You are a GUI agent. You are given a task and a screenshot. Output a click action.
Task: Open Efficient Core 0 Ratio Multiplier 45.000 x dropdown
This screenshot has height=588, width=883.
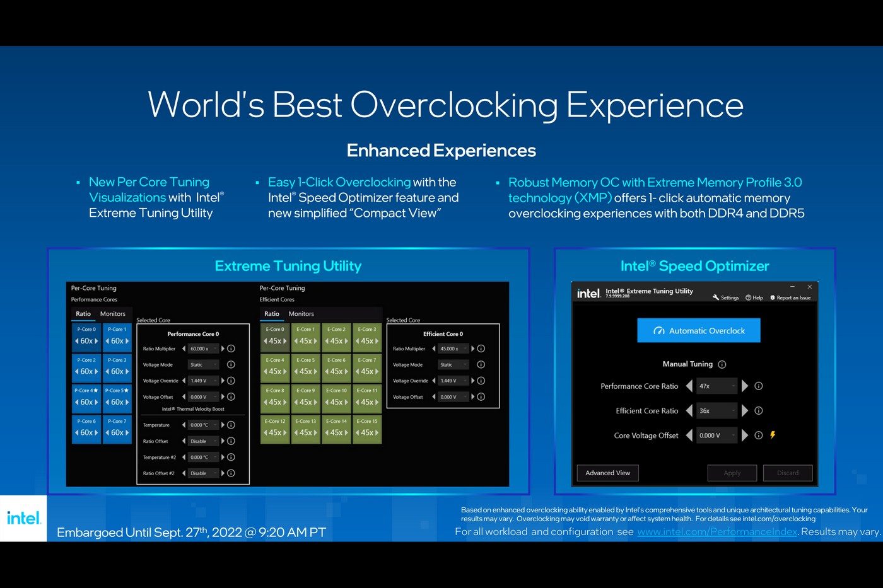(x=453, y=349)
